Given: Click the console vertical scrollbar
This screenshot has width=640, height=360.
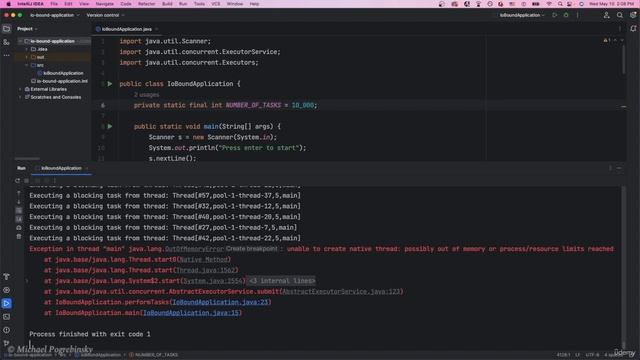Looking at the screenshot, I should coord(623,266).
